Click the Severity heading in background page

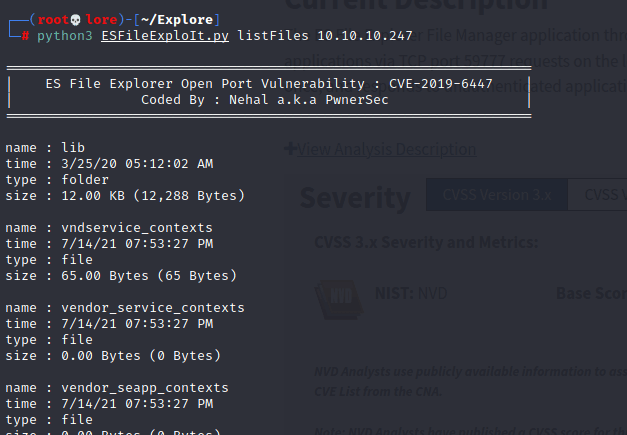click(355, 198)
